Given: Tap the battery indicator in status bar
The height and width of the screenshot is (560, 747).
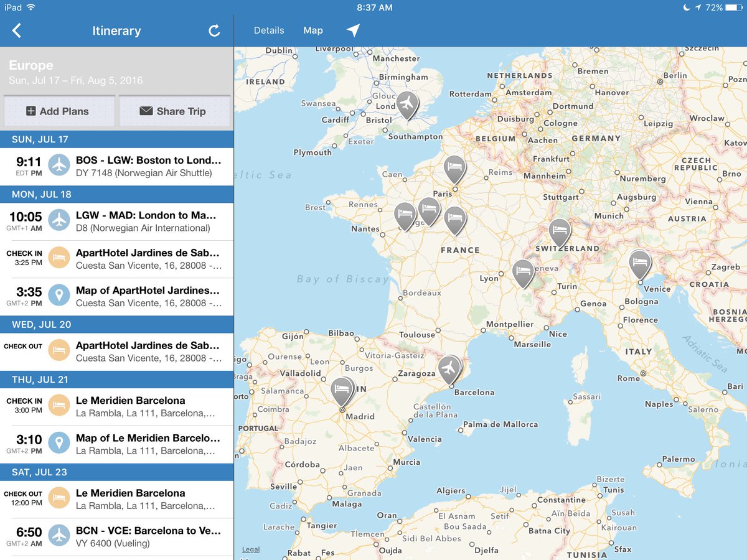Looking at the screenshot, I should pyautogui.click(x=734, y=7).
